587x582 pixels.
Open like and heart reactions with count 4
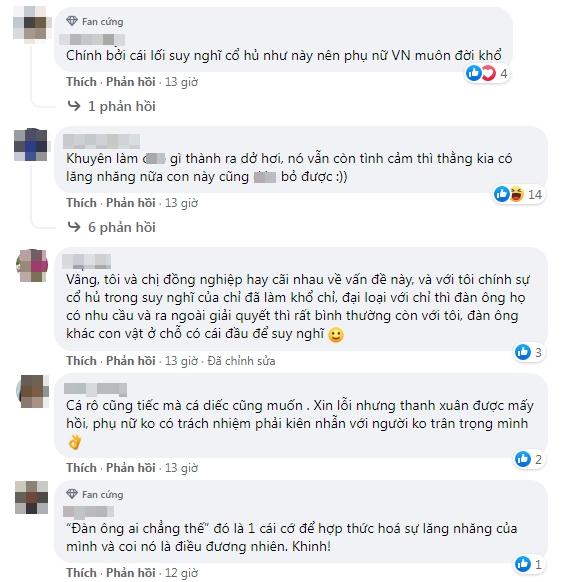point(487,73)
